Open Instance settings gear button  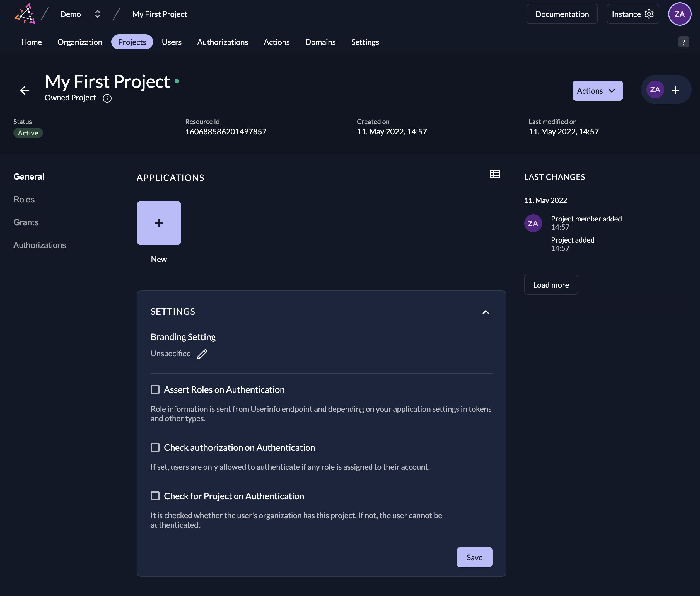(633, 14)
